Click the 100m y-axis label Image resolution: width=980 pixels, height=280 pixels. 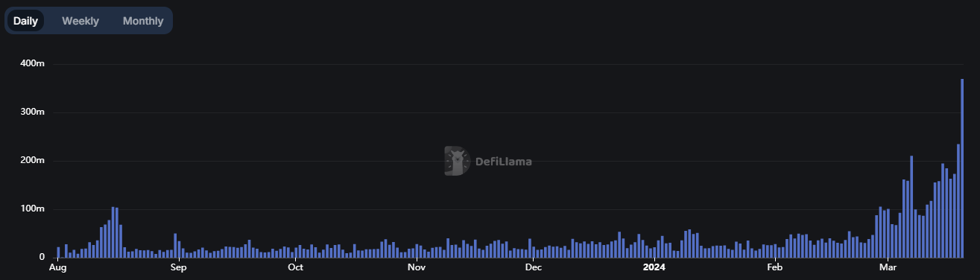pyautogui.click(x=33, y=209)
